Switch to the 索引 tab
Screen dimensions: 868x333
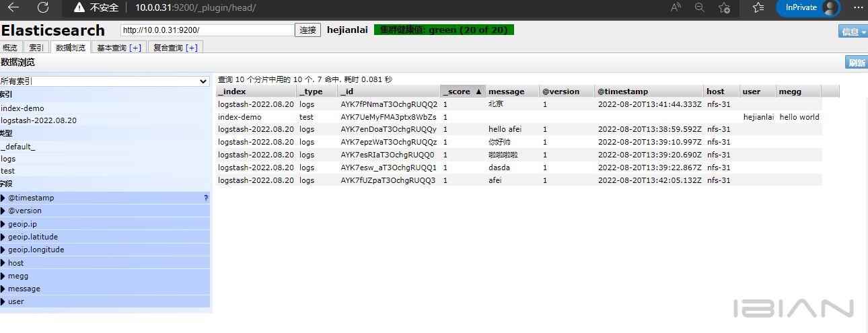click(x=36, y=48)
